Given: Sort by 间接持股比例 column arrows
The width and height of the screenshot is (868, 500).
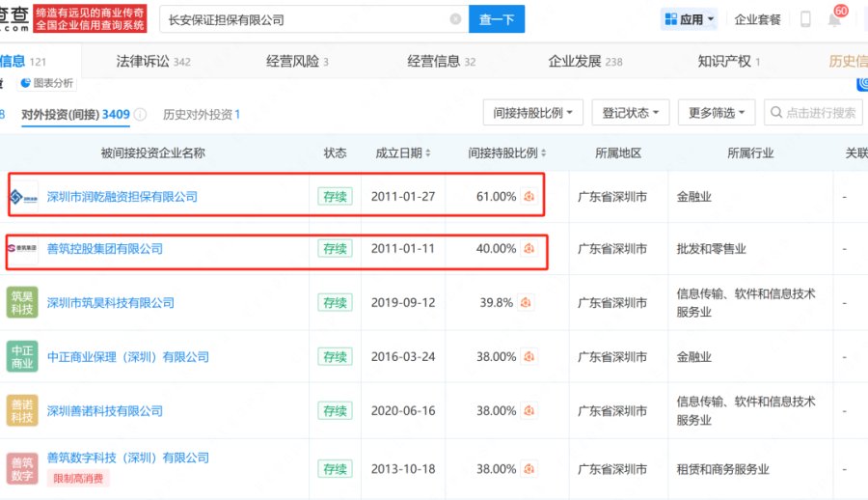Looking at the screenshot, I should [543, 153].
